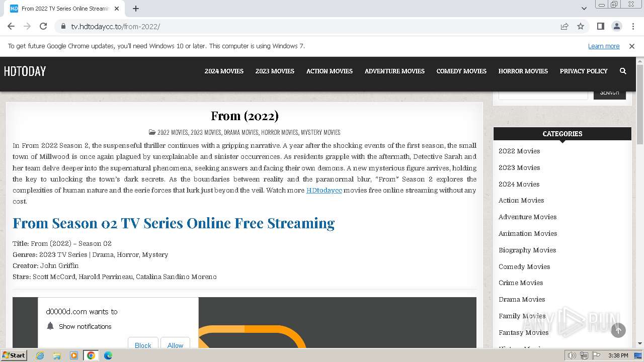Click the share page icon
Screen dimensions: 644x362
[x=565, y=26]
